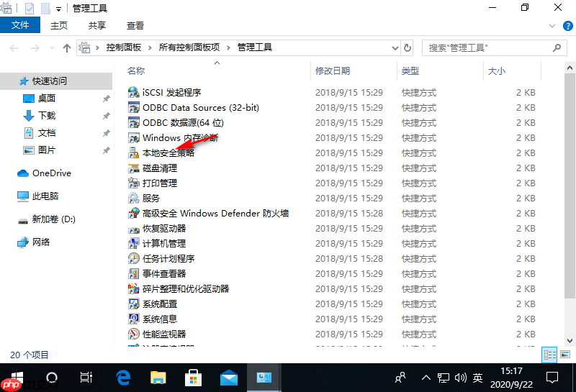Click the OneDrive cloud icon in sidebar

pyautogui.click(x=23, y=173)
